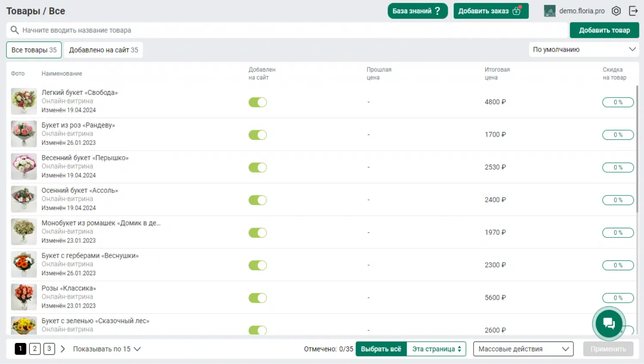Open Показывать по 15 page size selector
Screen dimensions: 644x364
107,349
